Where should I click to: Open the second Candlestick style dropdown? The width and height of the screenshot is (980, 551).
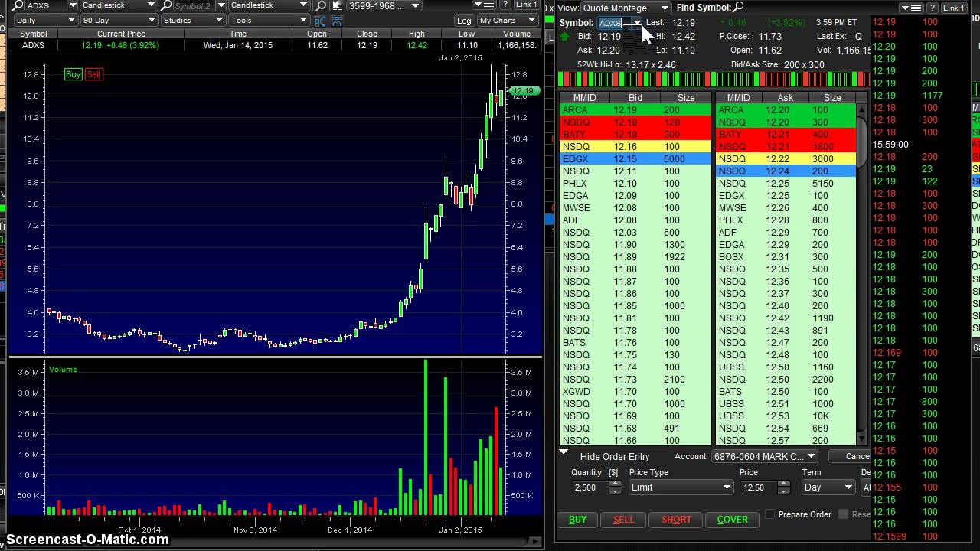[x=271, y=5]
